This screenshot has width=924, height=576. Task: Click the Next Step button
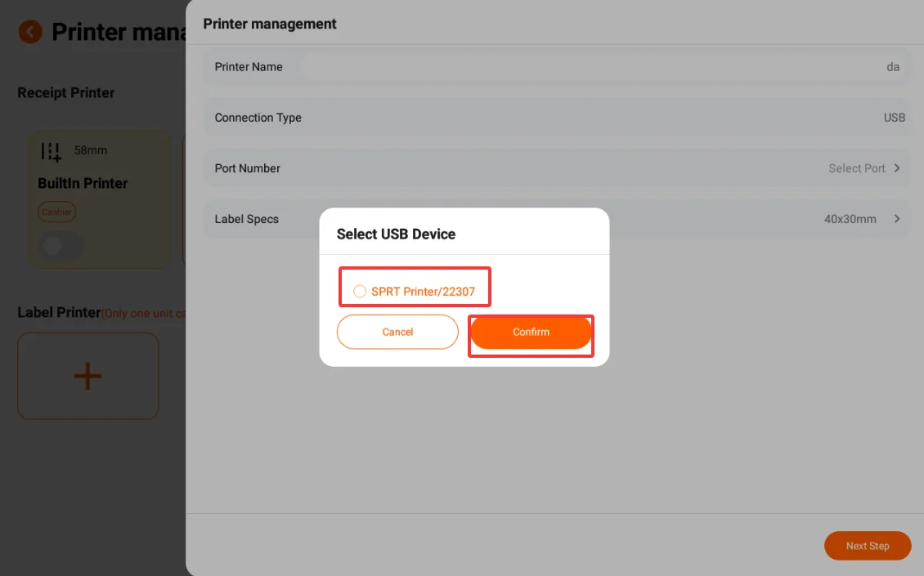coord(868,546)
